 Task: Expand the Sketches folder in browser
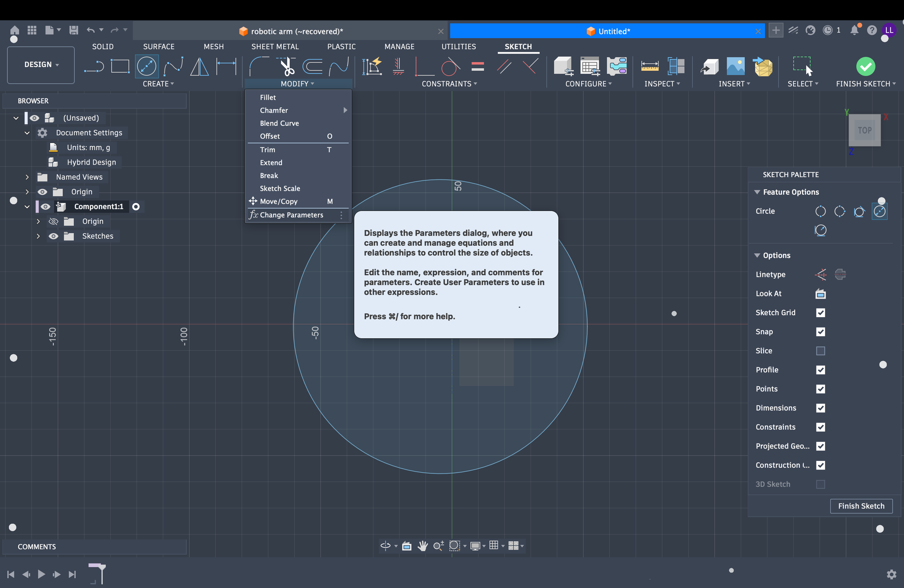point(38,236)
